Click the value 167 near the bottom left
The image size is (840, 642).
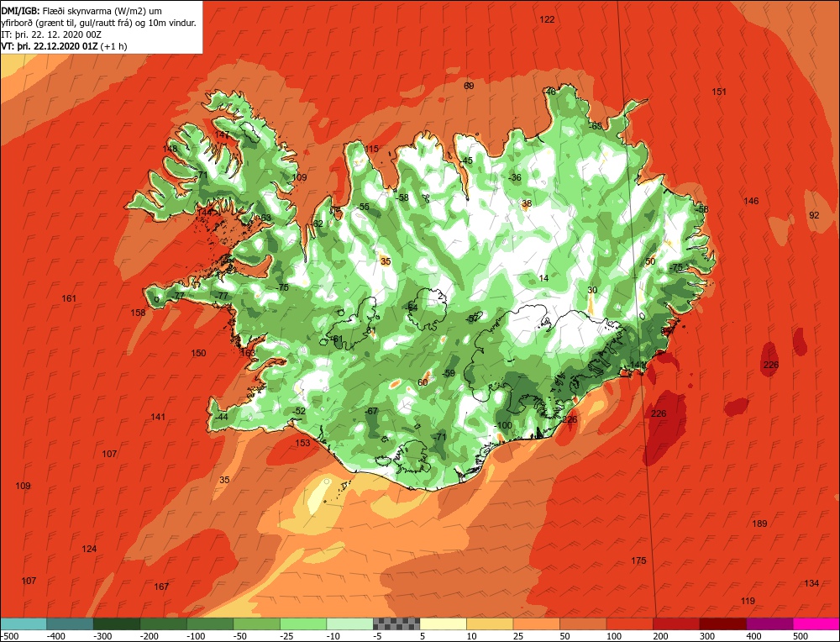161,587
